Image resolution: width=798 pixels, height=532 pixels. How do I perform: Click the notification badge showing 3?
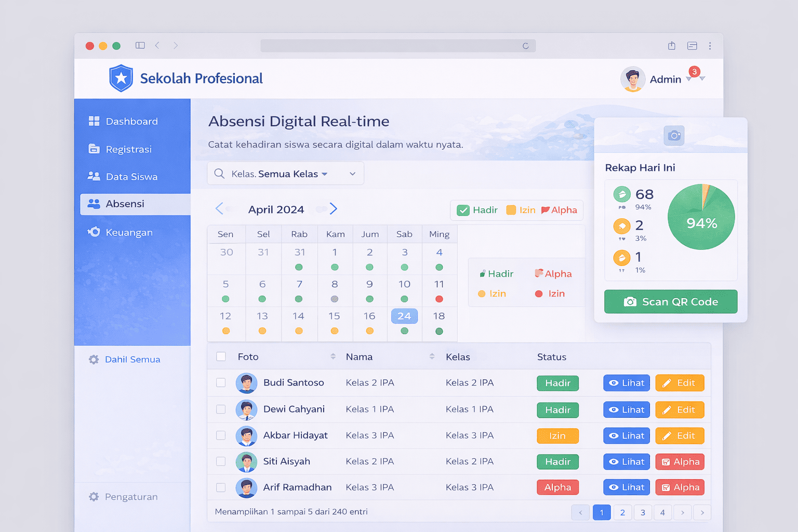[x=694, y=72]
